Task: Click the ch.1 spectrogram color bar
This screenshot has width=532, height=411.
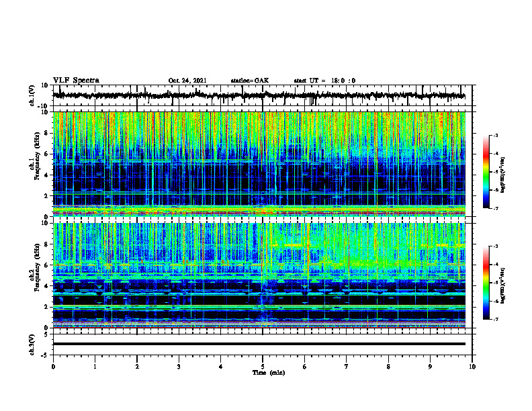Action: (x=486, y=172)
